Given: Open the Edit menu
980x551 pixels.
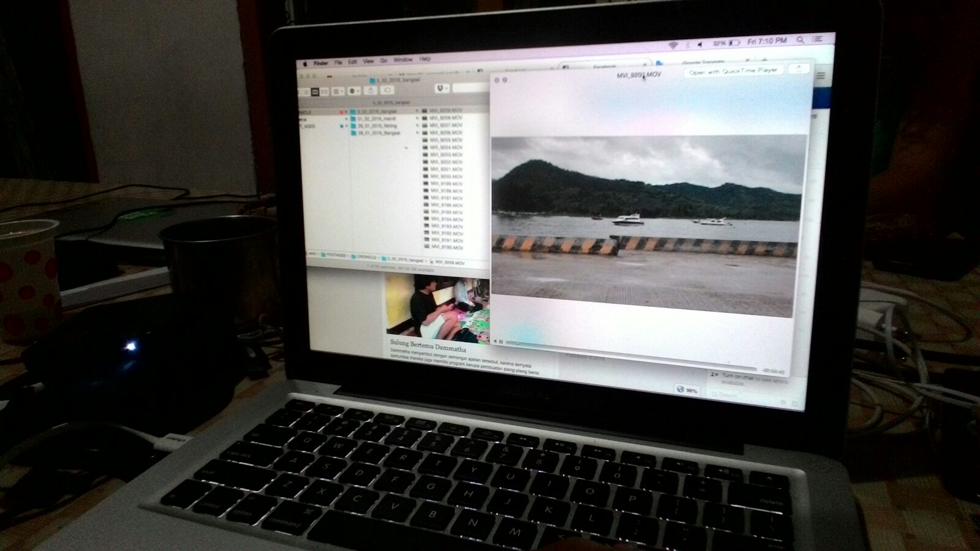Looking at the screenshot, I should (x=352, y=62).
